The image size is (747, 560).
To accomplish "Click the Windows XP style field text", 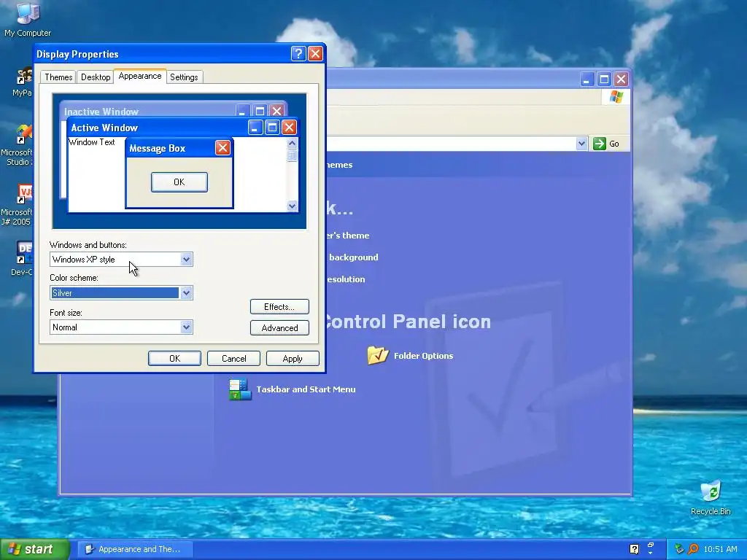I will (84, 260).
